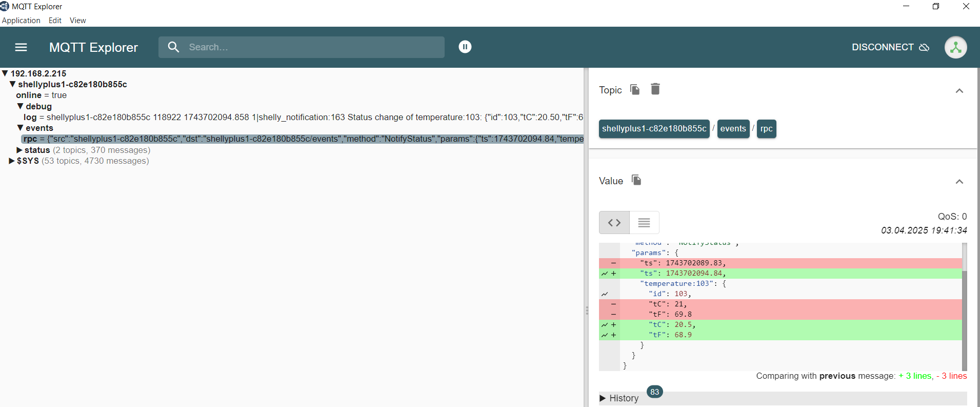980x407 pixels.
Task: Copy the value to clipboard
Action: tap(636, 180)
